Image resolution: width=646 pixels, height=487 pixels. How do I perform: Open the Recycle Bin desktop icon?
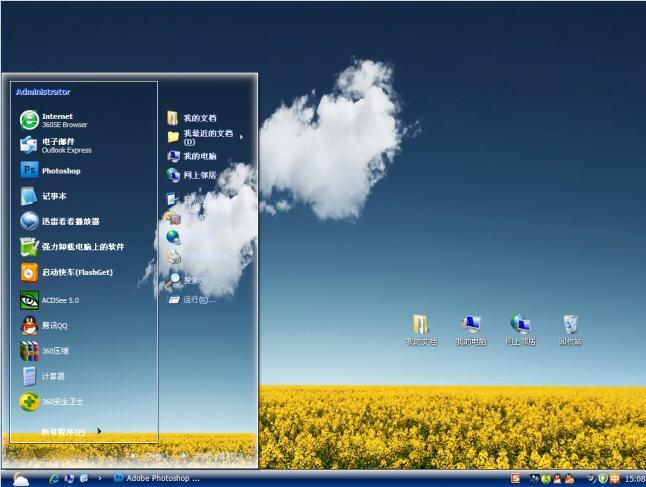pos(571,330)
